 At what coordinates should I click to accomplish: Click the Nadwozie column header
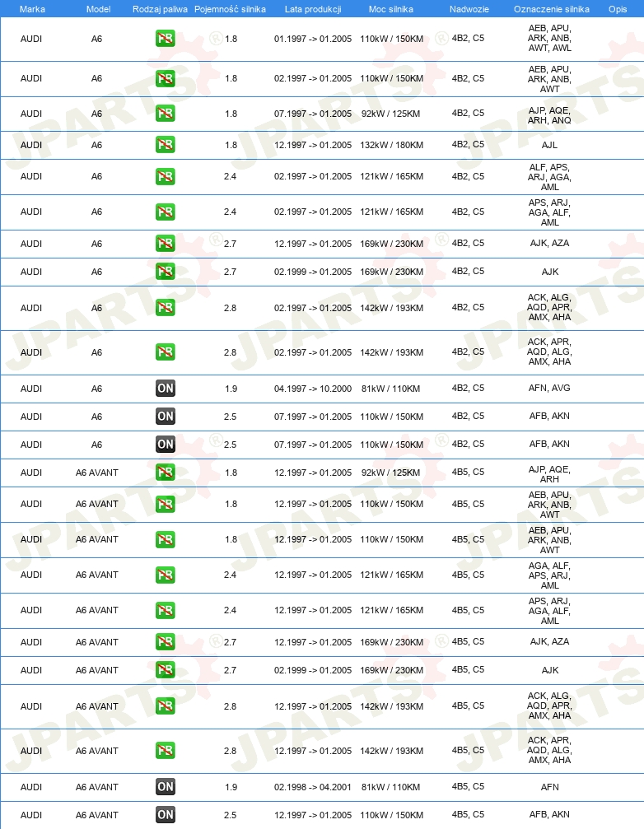pos(469,9)
